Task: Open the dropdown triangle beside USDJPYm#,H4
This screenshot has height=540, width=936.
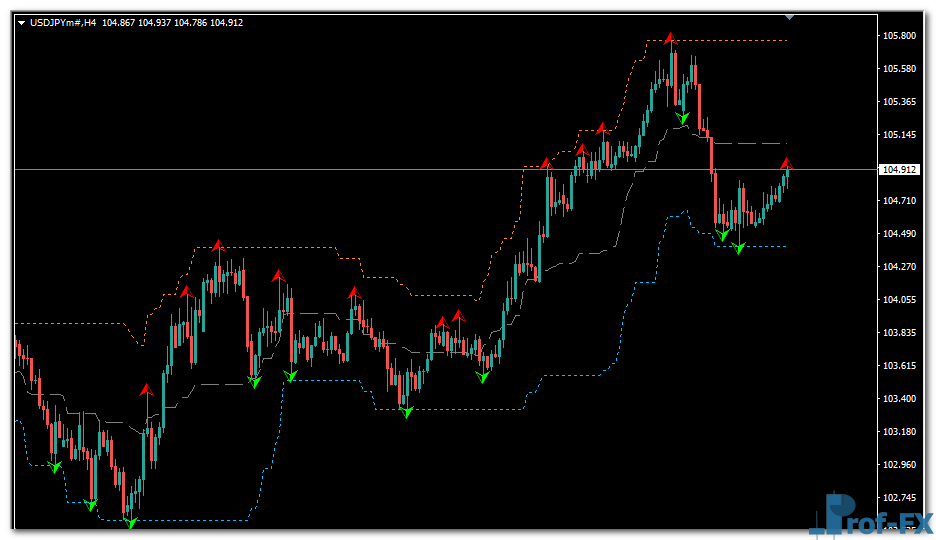Action: [x=22, y=23]
